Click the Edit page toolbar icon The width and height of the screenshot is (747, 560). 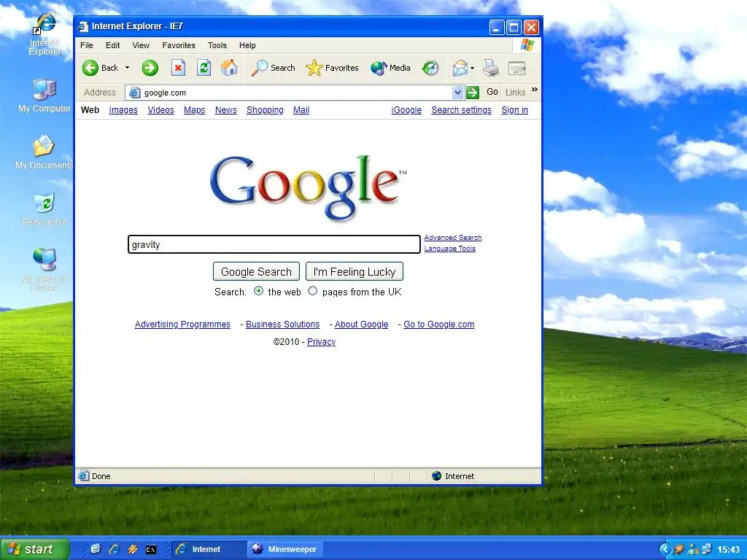click(x=517, y=68)
